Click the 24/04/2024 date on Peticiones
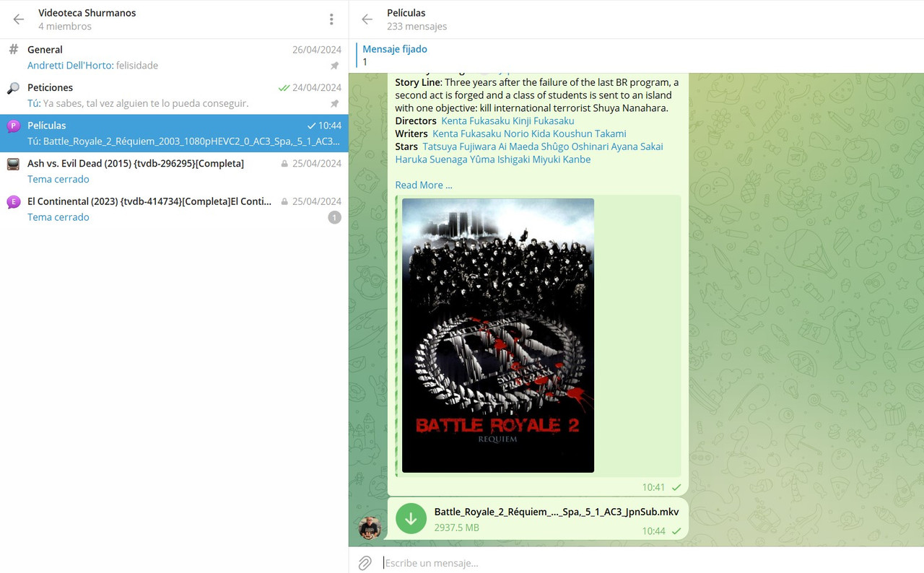Screen dimensions: 924x573 (x=317, y=88)
